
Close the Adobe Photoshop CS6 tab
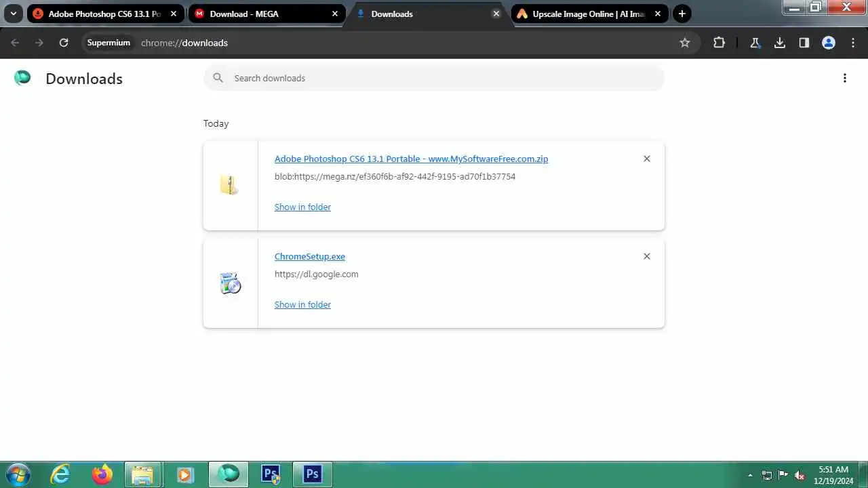coord(173,14)
